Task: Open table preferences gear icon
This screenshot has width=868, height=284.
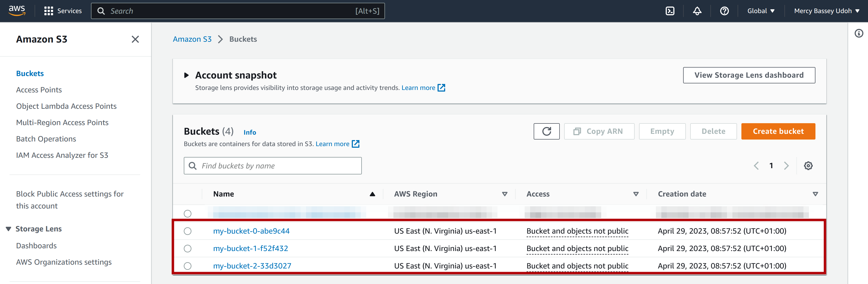Action: (x=808, y=166)
